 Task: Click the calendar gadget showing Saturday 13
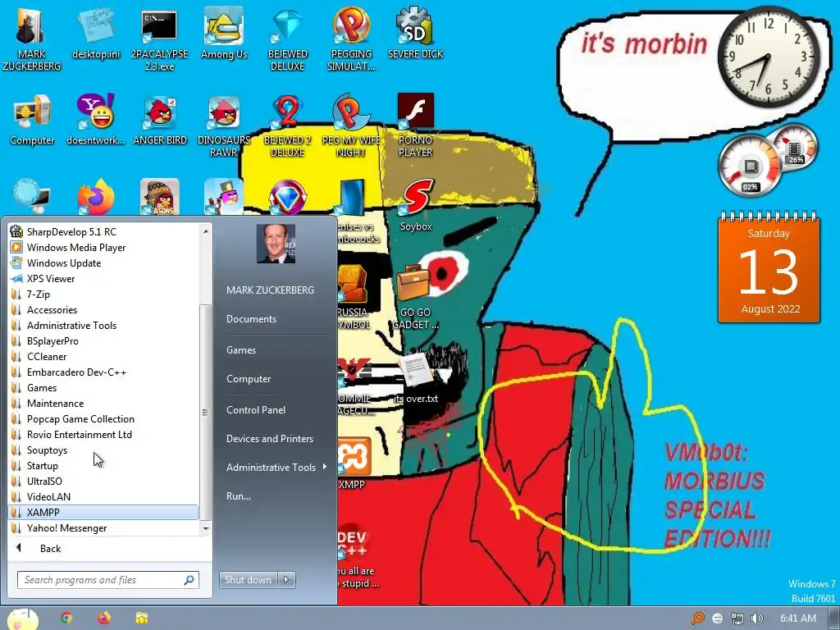pos(769,268)
